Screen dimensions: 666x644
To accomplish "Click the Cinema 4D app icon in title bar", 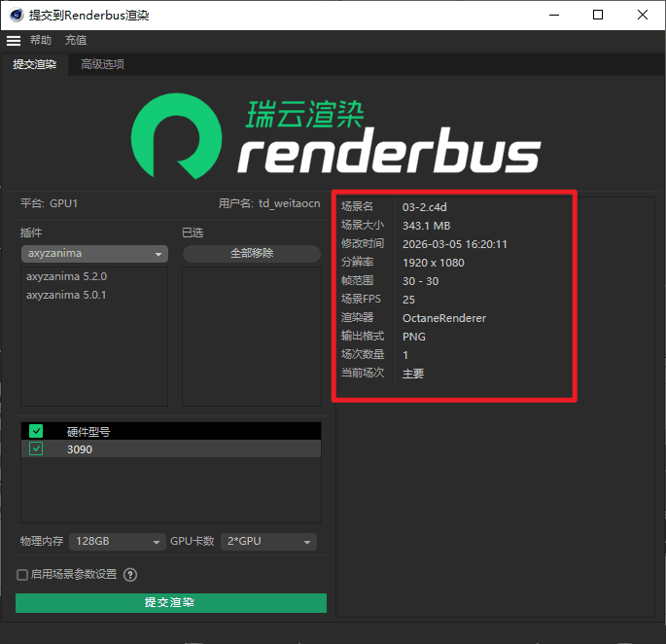I will coord(17,15).
